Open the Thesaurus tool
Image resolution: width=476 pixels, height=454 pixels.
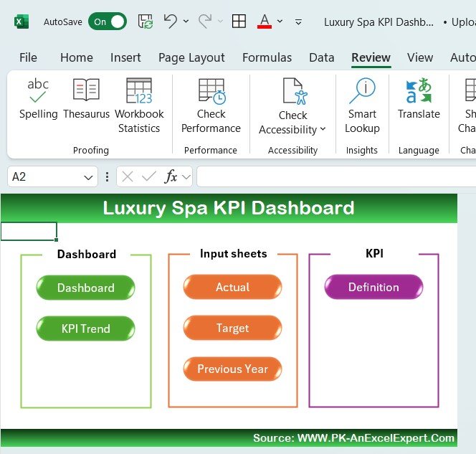[x=86, y=99]
